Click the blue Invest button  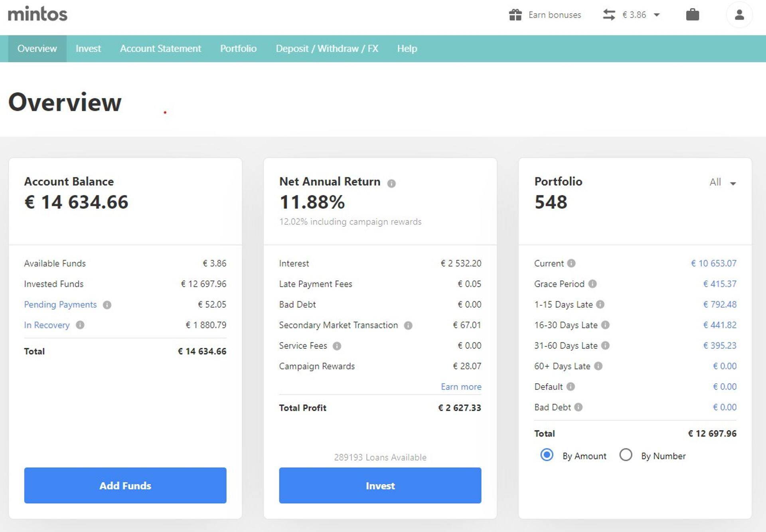(x=380, y=485)
